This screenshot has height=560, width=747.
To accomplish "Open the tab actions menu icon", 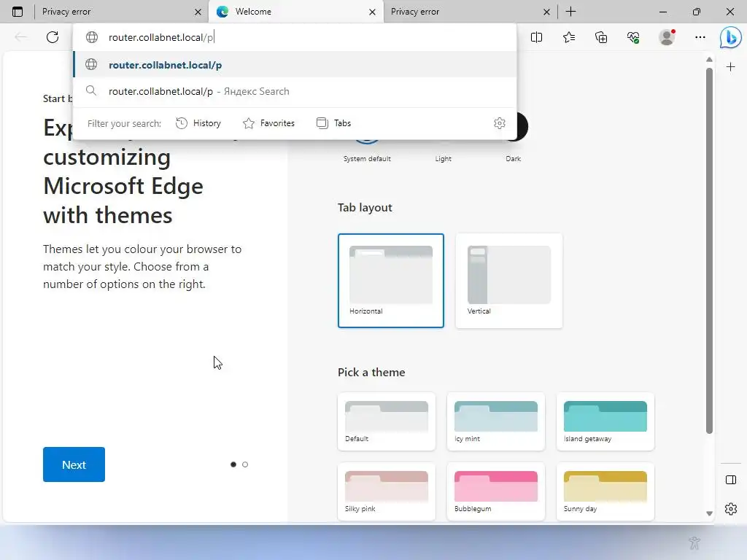I will 18,12.
